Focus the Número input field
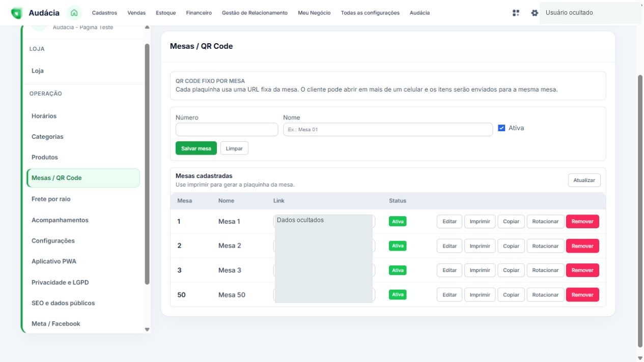 point(227,130)
